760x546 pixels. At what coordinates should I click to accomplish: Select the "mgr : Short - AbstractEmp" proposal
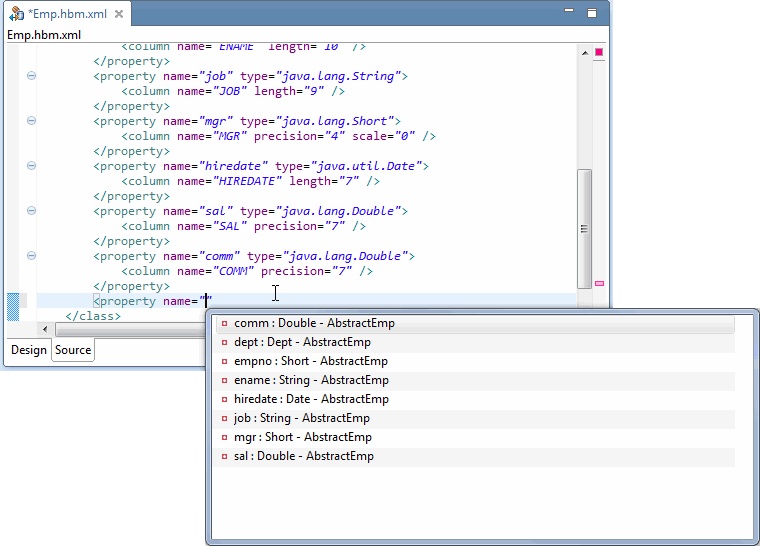302,437
